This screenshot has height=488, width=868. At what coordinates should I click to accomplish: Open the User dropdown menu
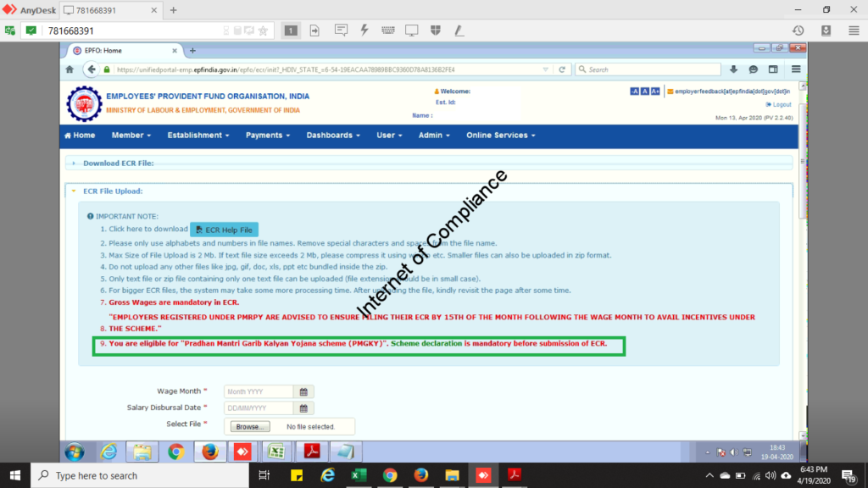[389, 136]
